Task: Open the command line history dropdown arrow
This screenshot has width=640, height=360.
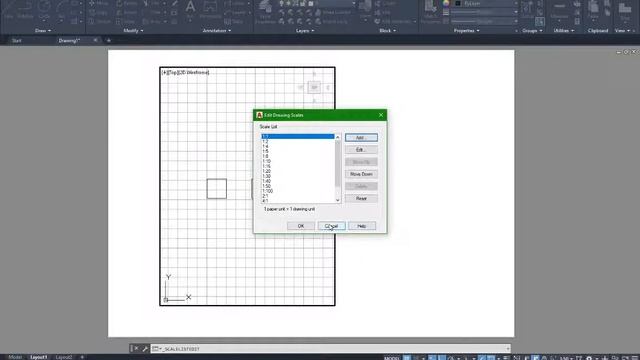Action: [x=508, y=349]
